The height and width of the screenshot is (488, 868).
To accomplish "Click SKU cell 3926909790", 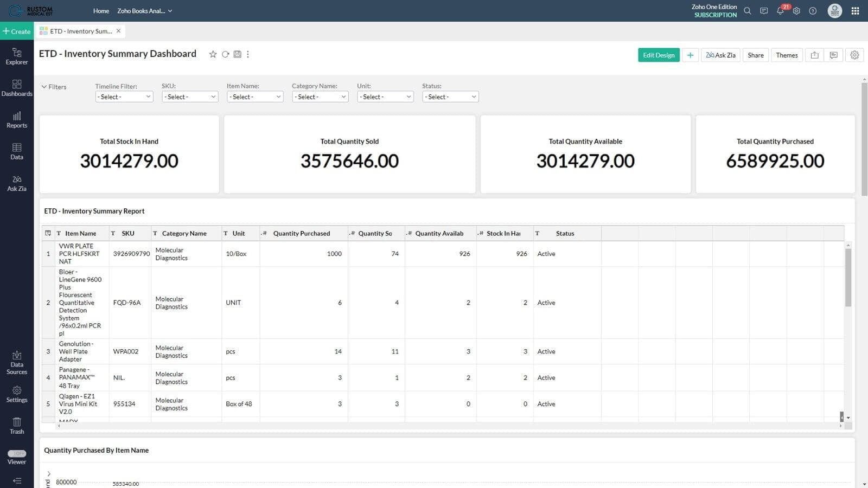I will [x=131, y=254].
